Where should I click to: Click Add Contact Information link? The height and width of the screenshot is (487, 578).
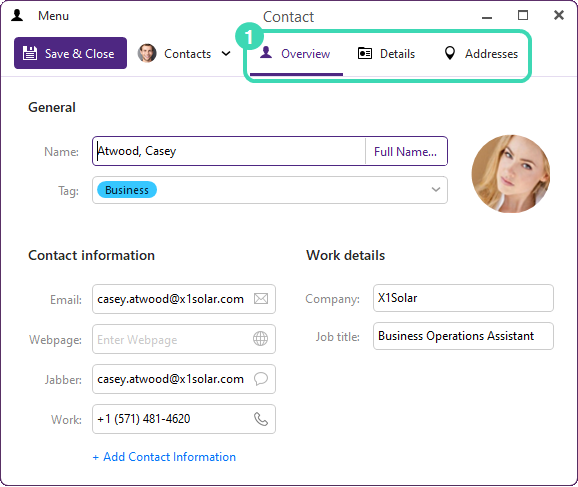pyautogui.click(x=164, y=457)
